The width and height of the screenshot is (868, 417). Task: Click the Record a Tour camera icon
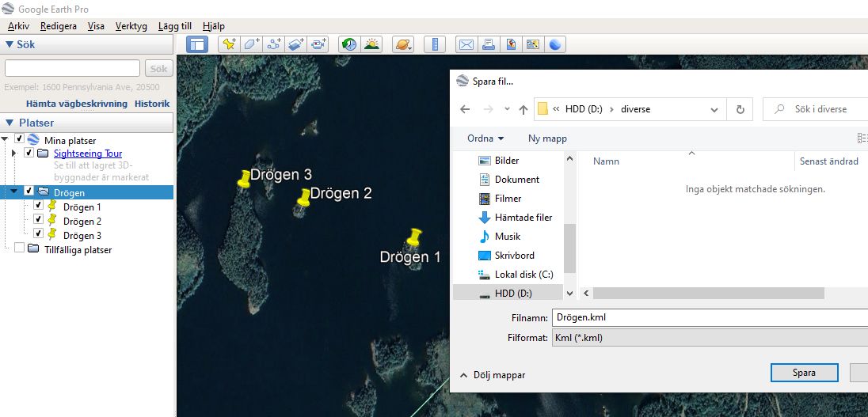click(318, 44)
